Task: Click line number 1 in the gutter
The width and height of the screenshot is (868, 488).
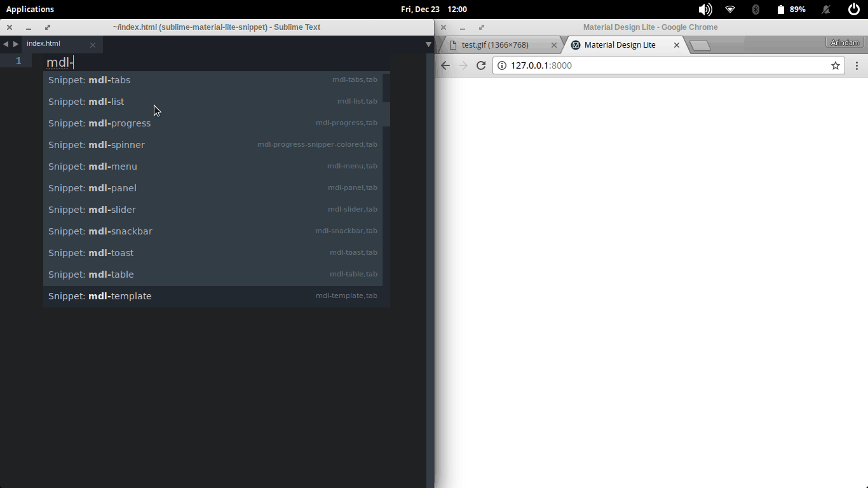Action: [x=18, y=61]
